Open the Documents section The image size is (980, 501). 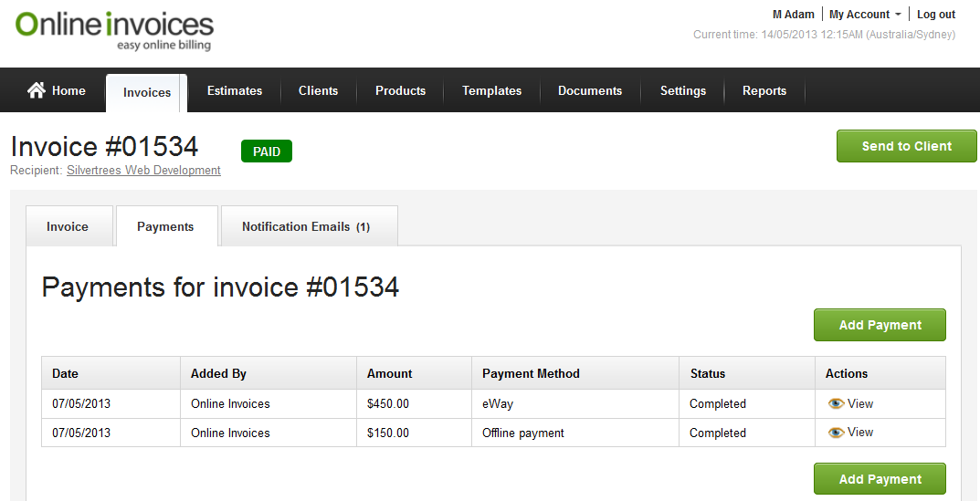(x=590, y=90)
